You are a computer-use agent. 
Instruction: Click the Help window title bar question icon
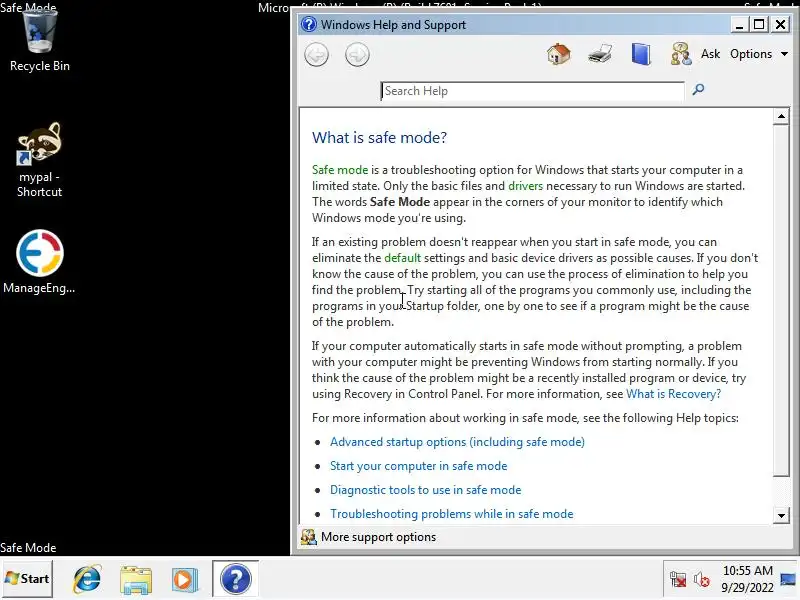tap(309, 24)
